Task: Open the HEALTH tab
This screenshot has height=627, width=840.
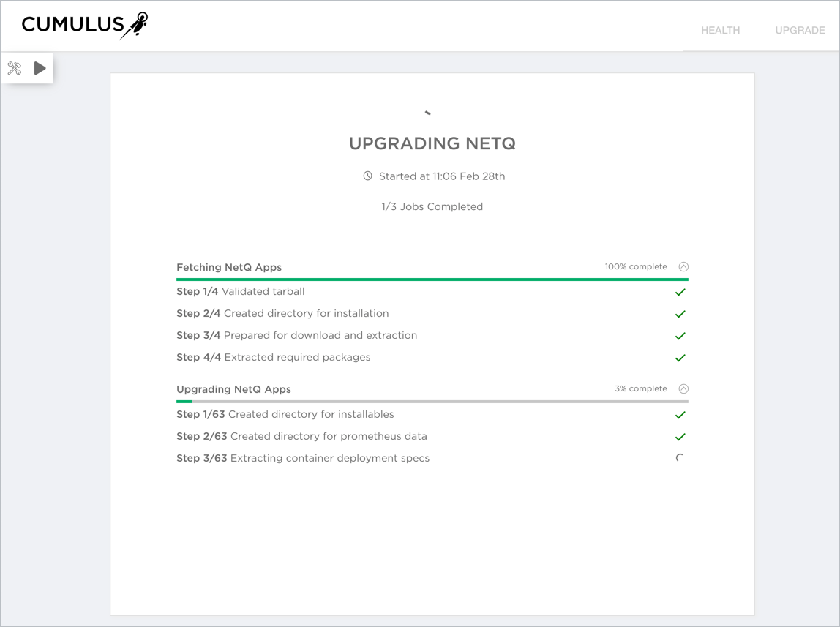Action: 720,31
